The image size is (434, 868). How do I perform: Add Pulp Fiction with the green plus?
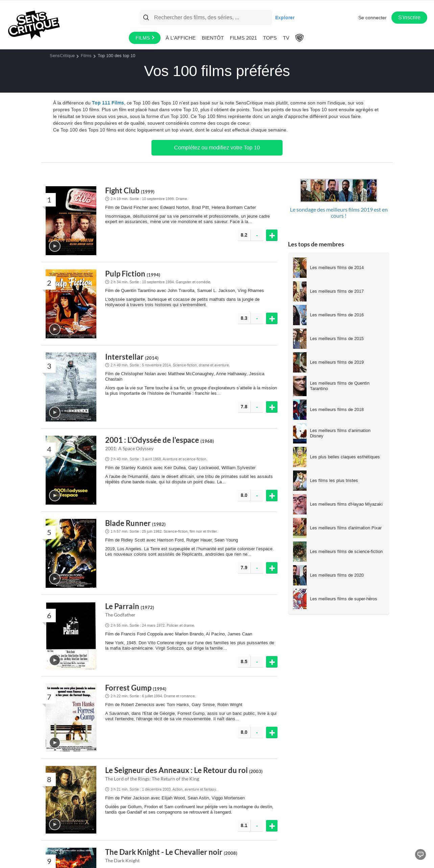click(x=272, y=318)
